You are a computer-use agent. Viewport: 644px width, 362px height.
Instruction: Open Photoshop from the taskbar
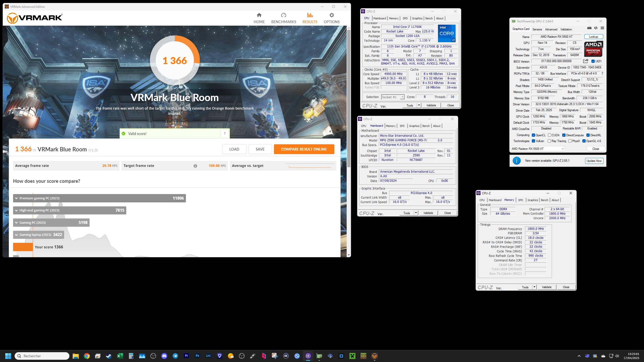pyautogui.click(x=197, y=356)
